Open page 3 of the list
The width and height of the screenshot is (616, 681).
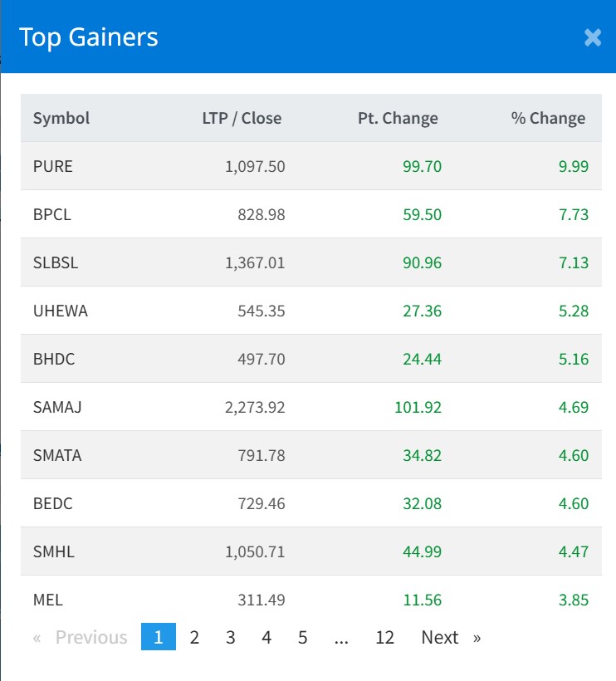230,637
